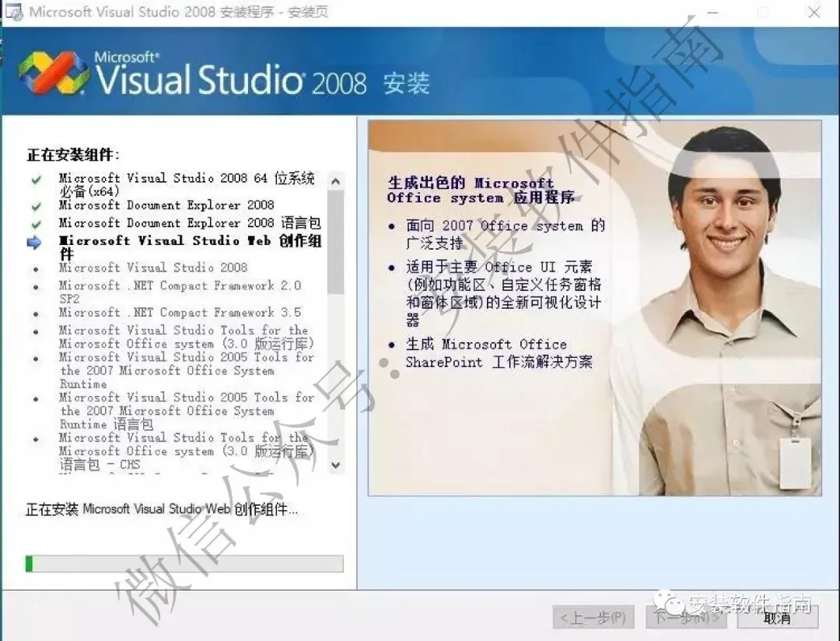
Task: Select Visual Studio 2005 Tools Office System Runtime 语言包
Action: [x=187, y=411]
